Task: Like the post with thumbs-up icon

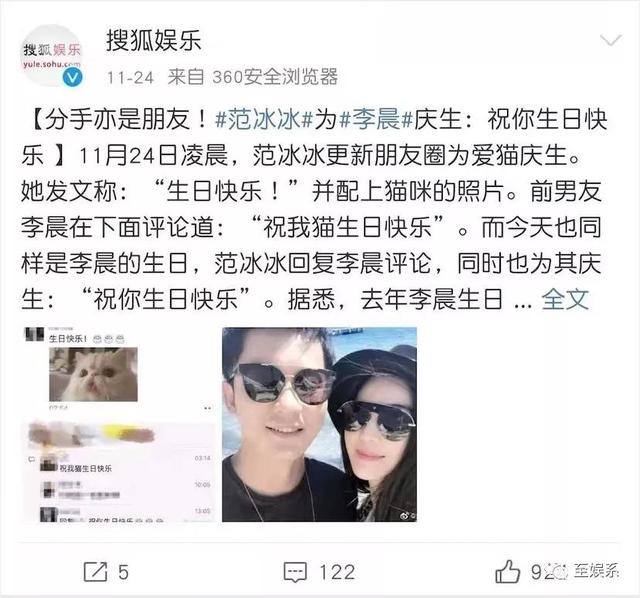Action: (x=507, y=571)
